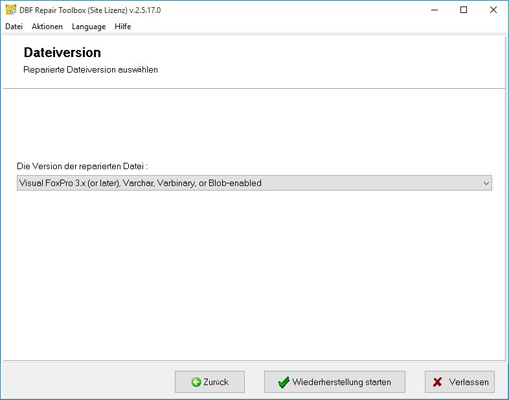Open the Aktionen menu

coord(47,27)
